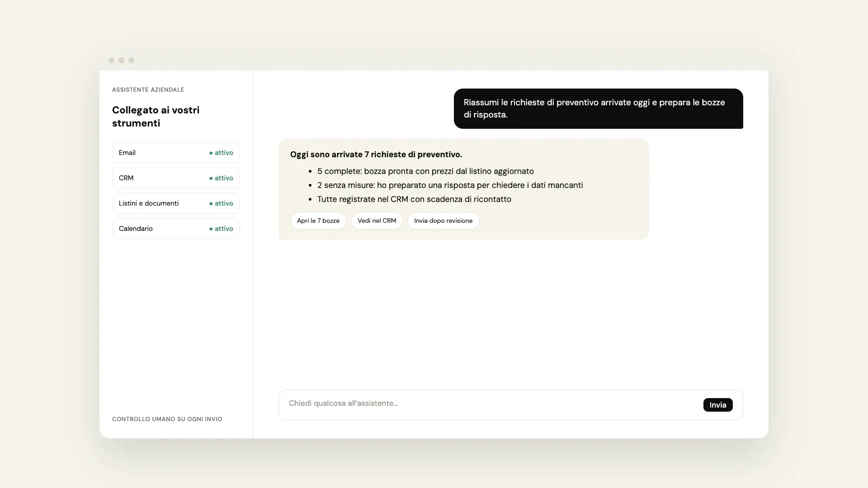
Task: Click the '2 senza misure' bullet line
Action: 450,185
